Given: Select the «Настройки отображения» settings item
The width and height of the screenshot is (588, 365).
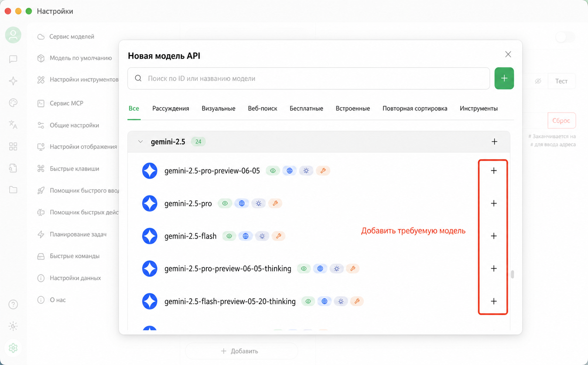Looking at the screenshot, I should (77, 147).
